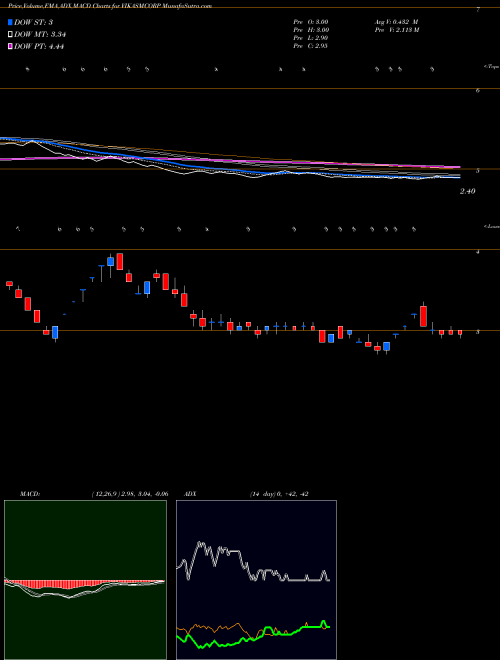Click the 'Pre V: 2.113 M' volume text
Viewport: 500px width, 660px height.
396,30
